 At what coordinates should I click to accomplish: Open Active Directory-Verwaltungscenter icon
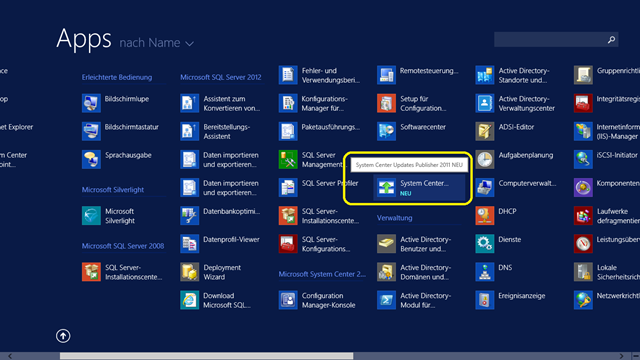point(484,103)
